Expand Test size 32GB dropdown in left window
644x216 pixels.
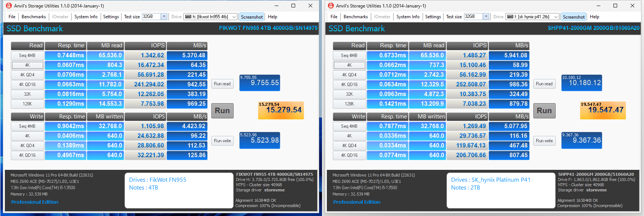click(x=164, y=16)
